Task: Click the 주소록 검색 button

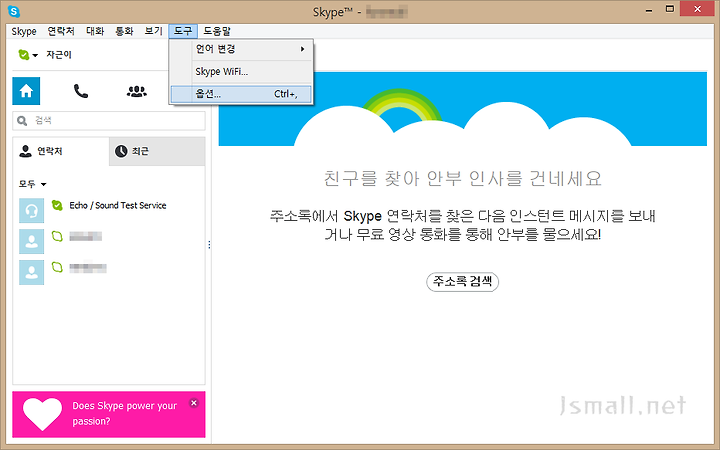Action: (x=462, y=281)
